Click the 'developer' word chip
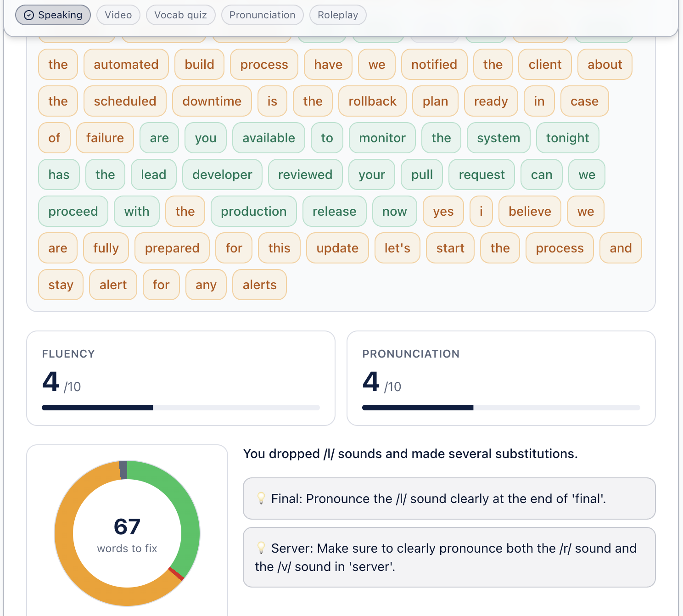 pos(222,174)
